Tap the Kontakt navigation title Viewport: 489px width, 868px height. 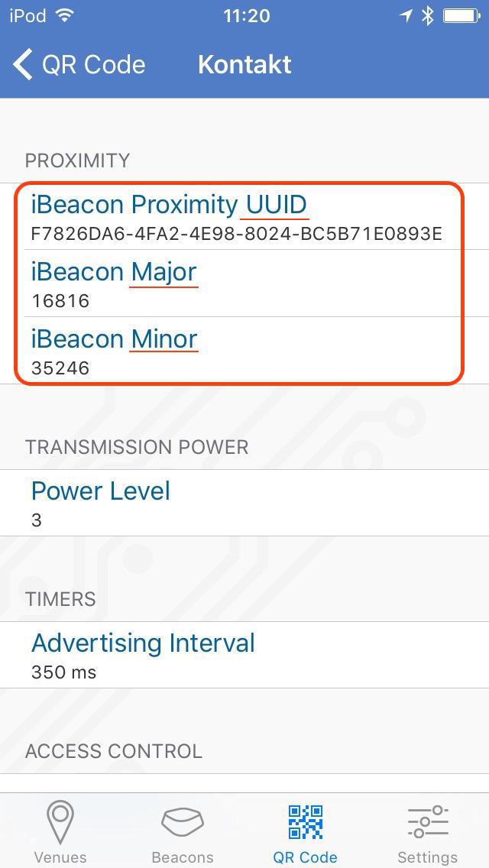[244, 65]
